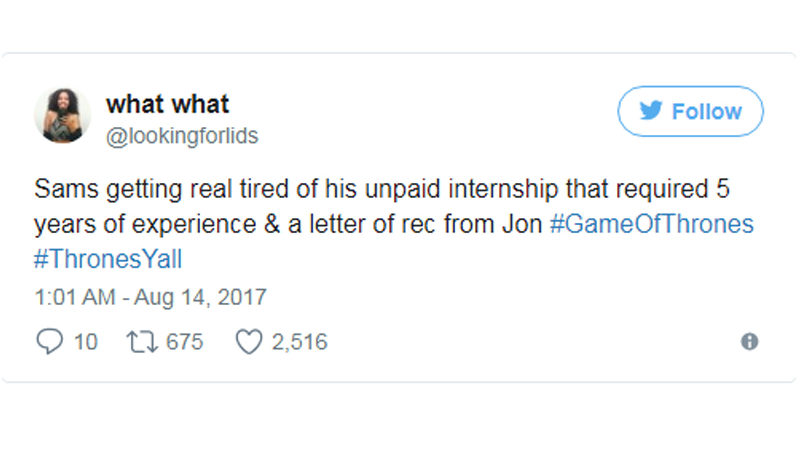Click the reply speech bubble icon

(49, 342)
